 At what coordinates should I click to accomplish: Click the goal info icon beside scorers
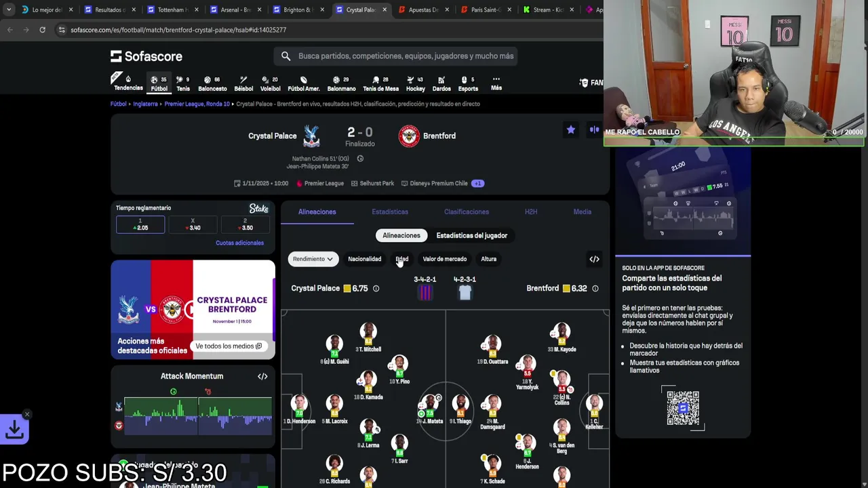[360, 159]
